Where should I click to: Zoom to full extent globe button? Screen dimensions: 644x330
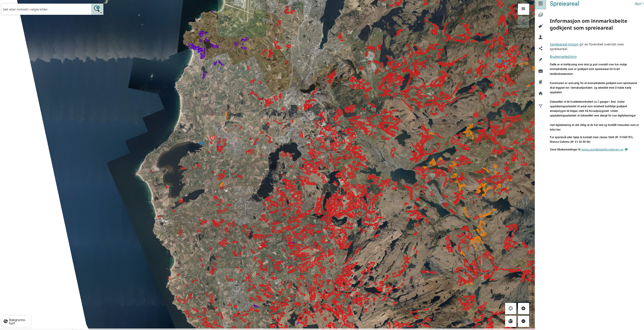511,321
